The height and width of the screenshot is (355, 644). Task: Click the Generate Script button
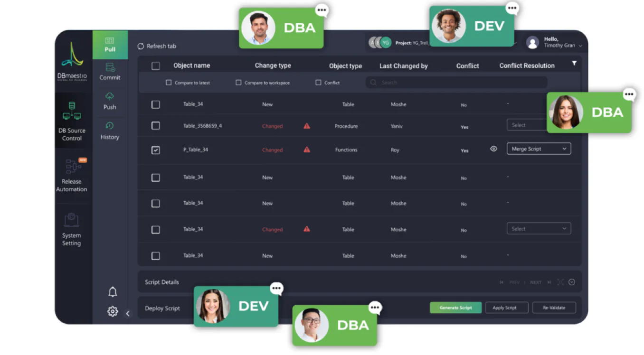(456, 308)
